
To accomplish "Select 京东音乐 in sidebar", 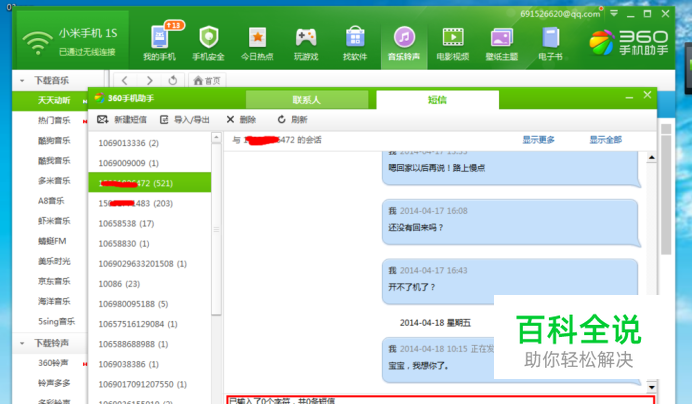I will click(x=54, y=281).
